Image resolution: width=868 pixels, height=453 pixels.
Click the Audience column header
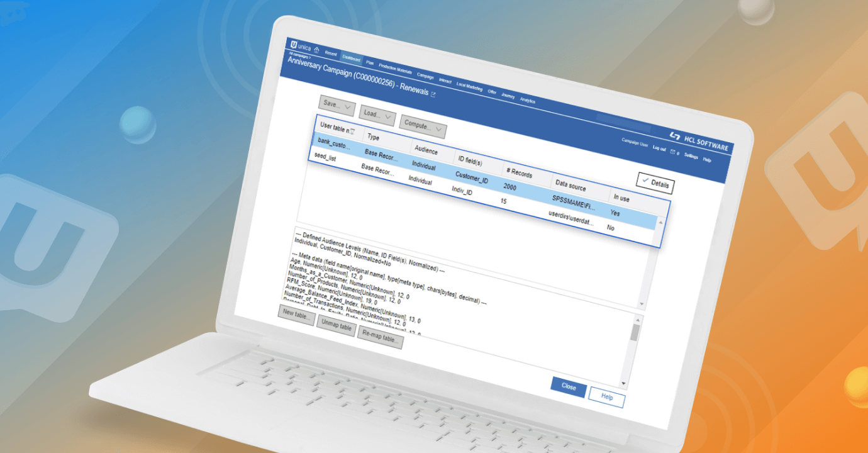[x=425, y=151]
